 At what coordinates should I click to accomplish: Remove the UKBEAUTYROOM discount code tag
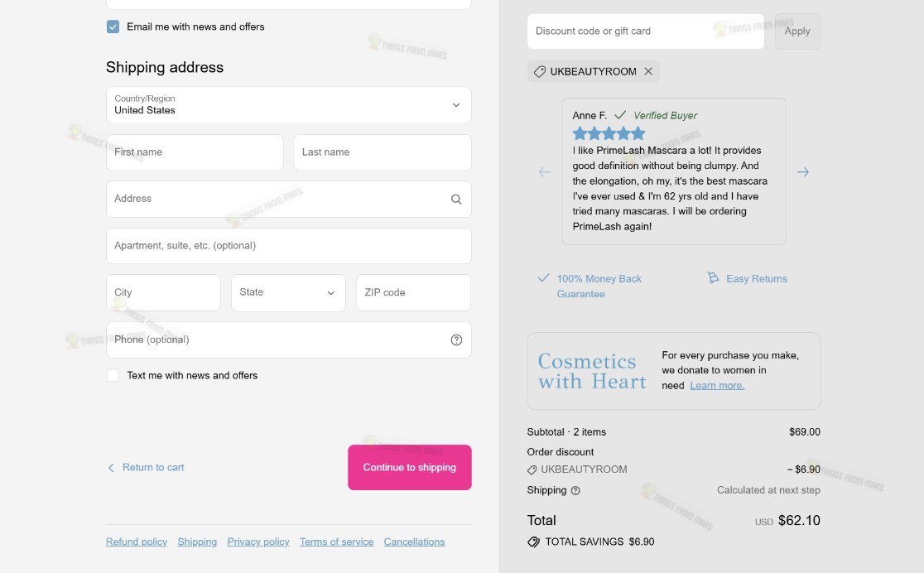tap(648, 71)
